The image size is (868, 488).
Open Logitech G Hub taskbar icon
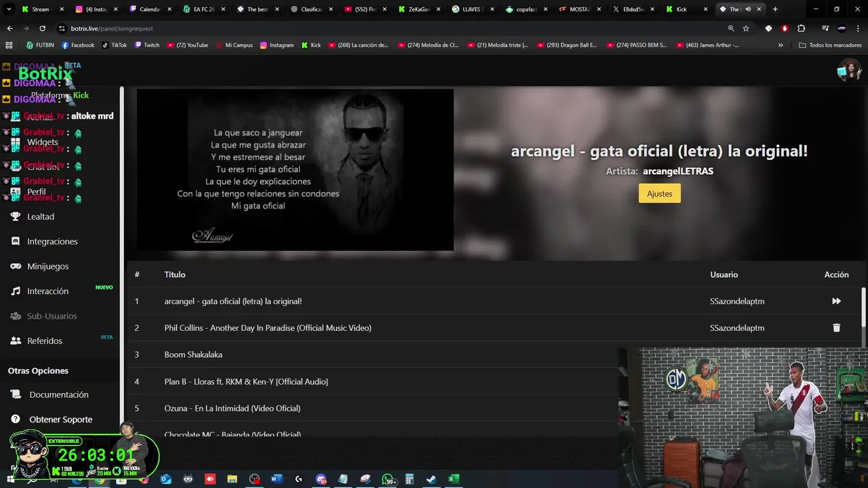pyautogui.click(x=298, y=479)
